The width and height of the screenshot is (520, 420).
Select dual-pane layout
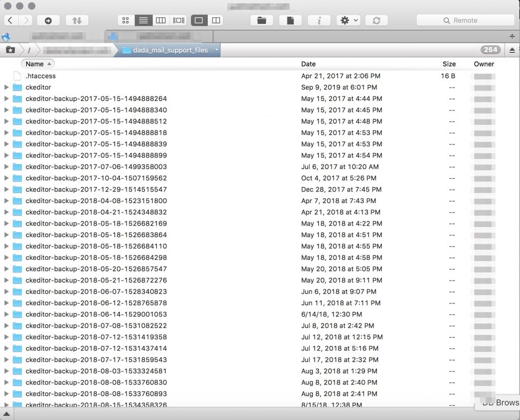point(216,21)
